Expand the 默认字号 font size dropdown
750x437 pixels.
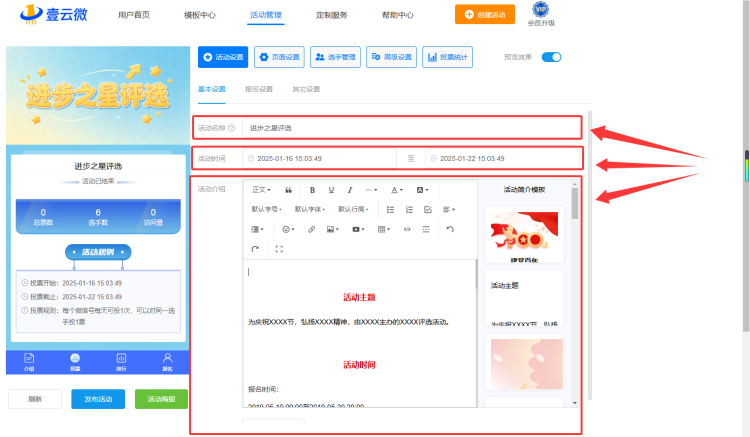pos(266,209)
